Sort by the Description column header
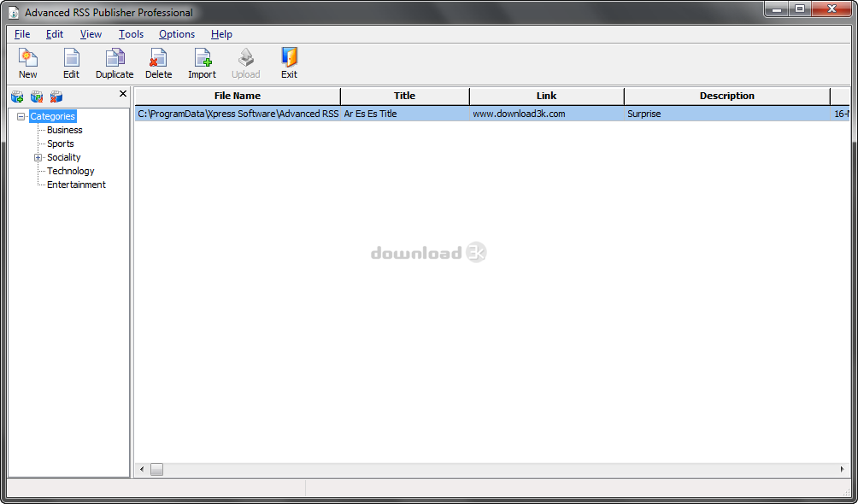This screenshot has height=504, width=858. click(727, 96)
